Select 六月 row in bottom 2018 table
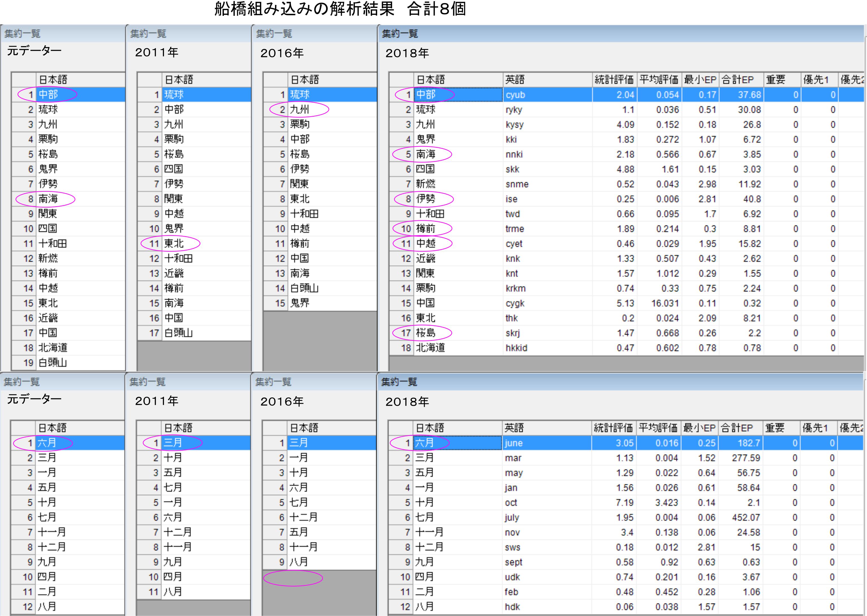The height and width of the screenshot is (616, 867). 424,443
